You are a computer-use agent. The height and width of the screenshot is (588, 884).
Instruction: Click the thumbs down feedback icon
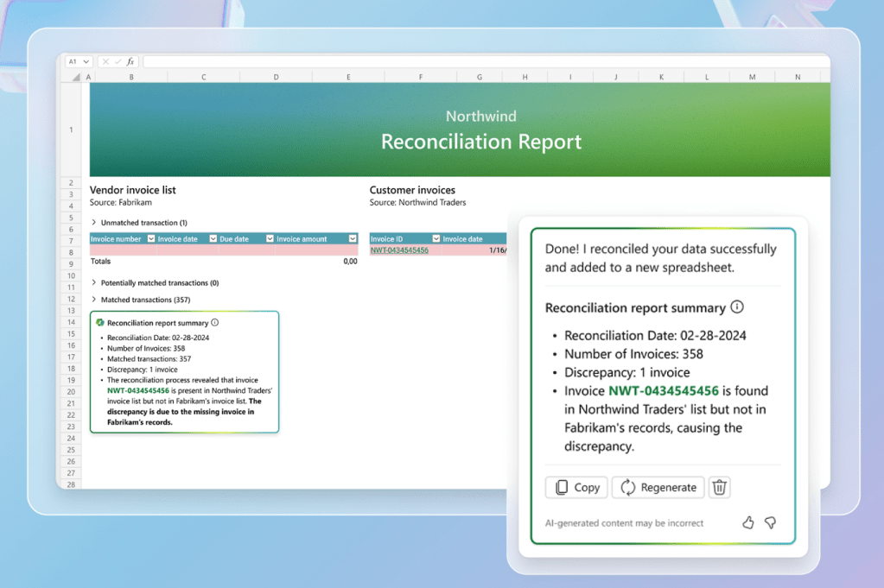click(x=770, y=522)
